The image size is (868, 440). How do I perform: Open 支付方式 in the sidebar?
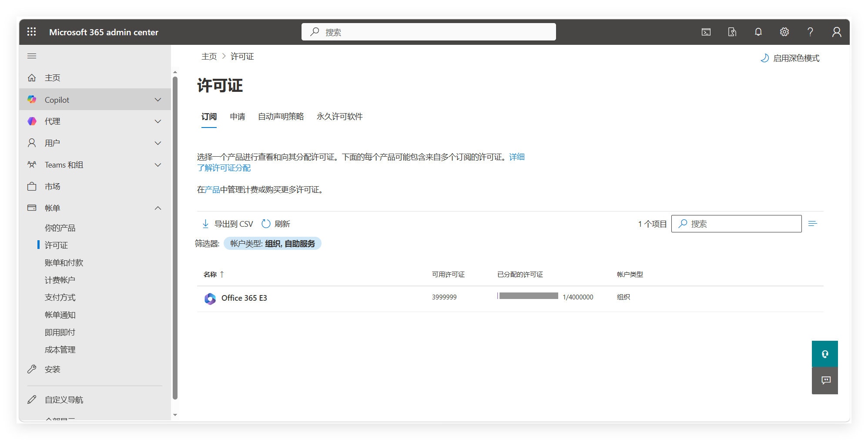point(60,298)
